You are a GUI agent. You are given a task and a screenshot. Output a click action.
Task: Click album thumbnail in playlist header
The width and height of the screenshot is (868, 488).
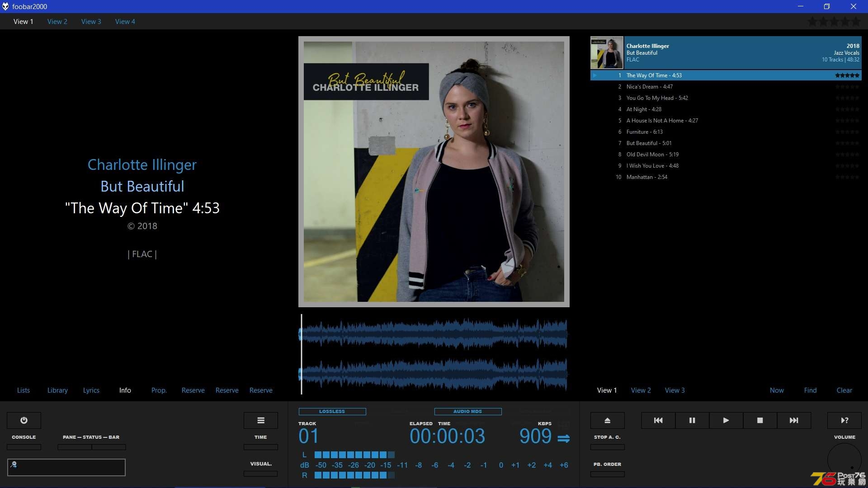[607, 52]
